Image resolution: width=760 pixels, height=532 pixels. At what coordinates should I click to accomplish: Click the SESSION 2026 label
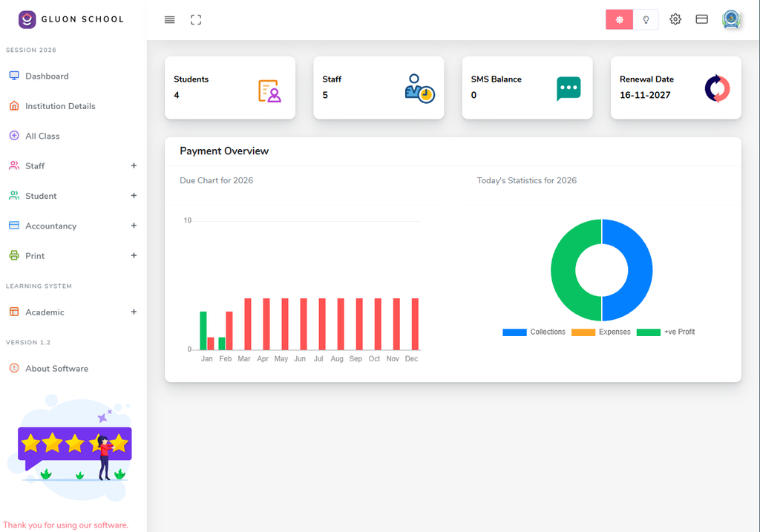(31, 50)
